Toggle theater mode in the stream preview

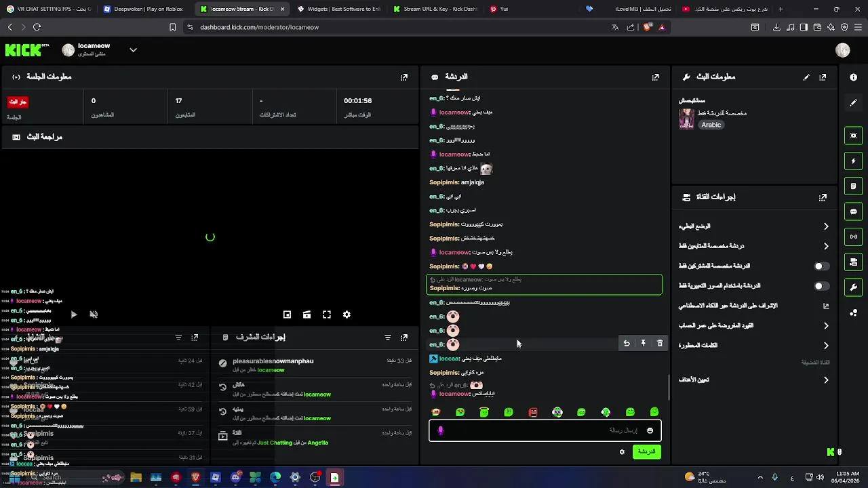coord(307,314)
